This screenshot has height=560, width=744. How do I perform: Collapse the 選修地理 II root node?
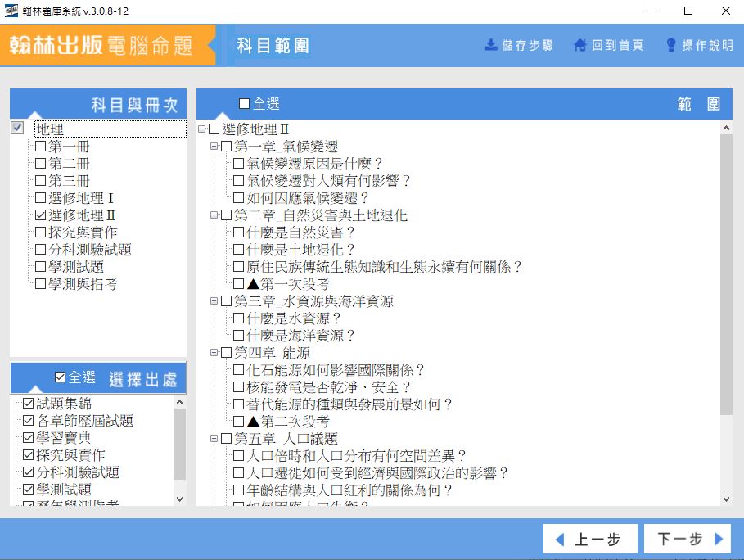[x=201, y=129]
